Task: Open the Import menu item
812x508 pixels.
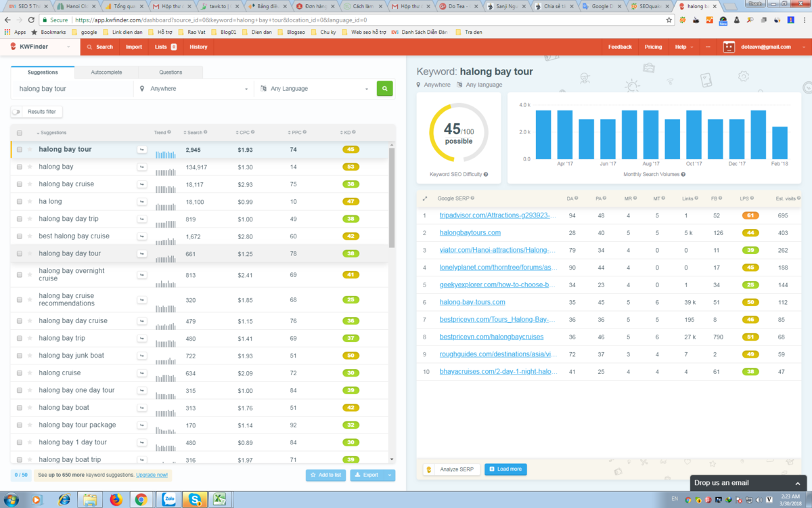Action: (x=134, y=47)
